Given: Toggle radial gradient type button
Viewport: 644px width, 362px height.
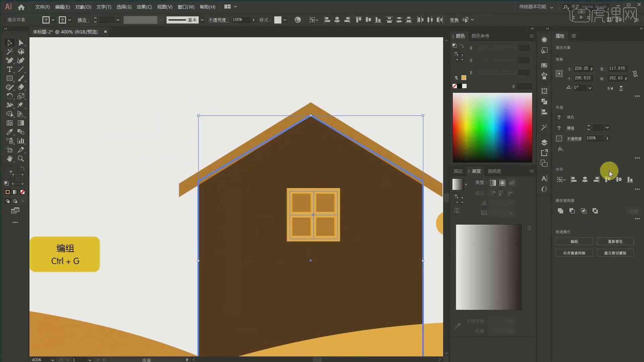Looking at the screenshot, I should click(x=502, y=183).
